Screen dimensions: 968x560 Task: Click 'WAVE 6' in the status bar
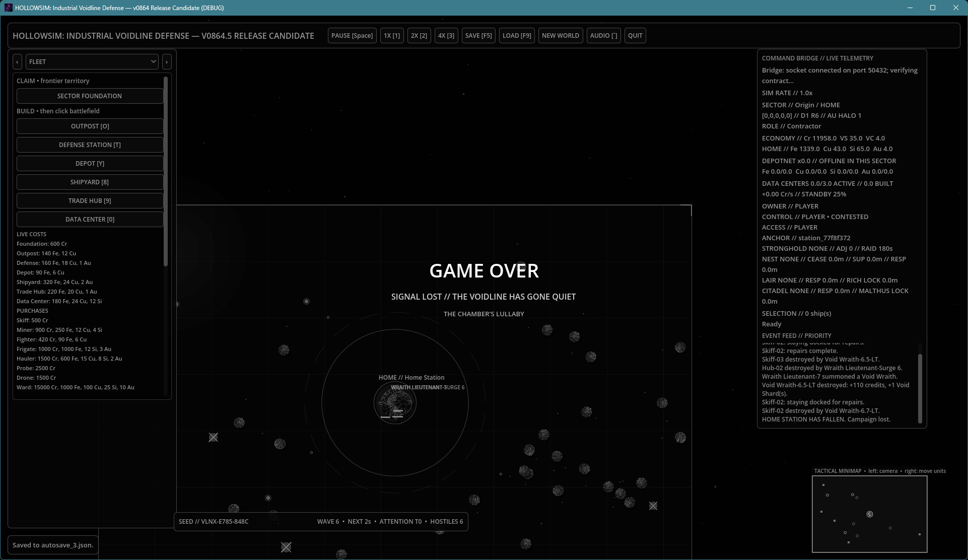328,522
